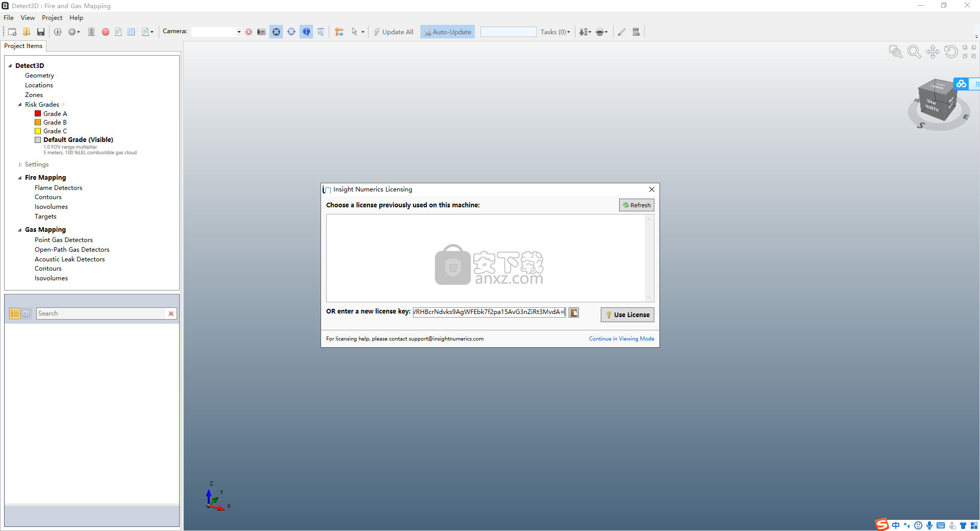Open the document icon dropdown arrow

(152, 32)
